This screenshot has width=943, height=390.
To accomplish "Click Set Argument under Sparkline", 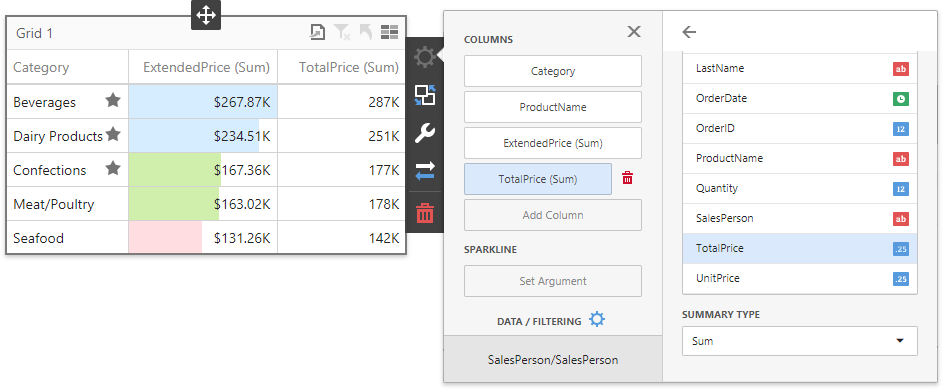I will coord(553,281).
